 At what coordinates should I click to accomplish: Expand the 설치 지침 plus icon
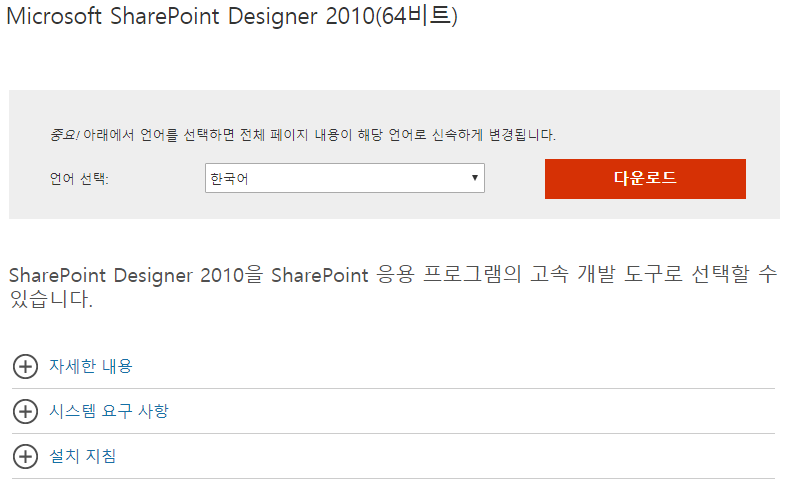tap(25, 456)
